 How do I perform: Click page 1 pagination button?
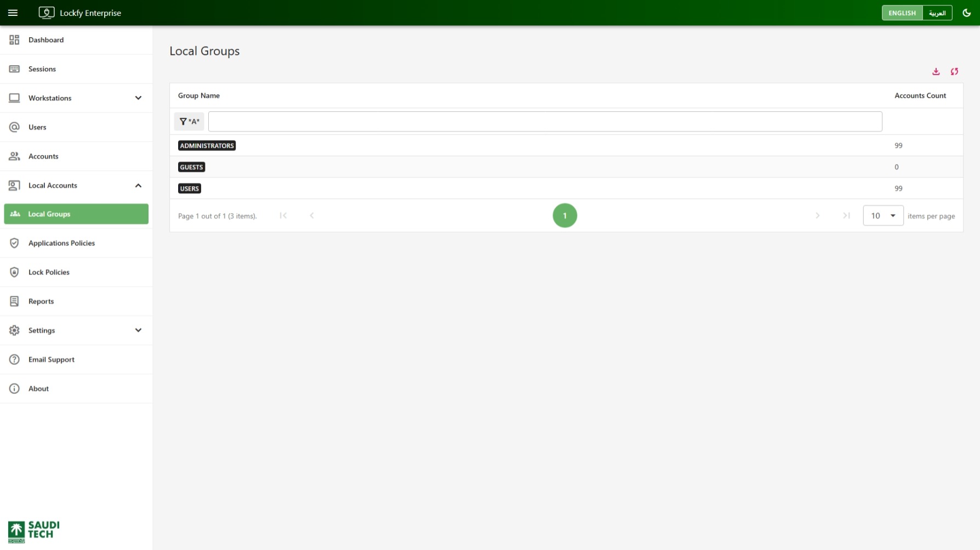pyautogui.click(x=565, y=216)
